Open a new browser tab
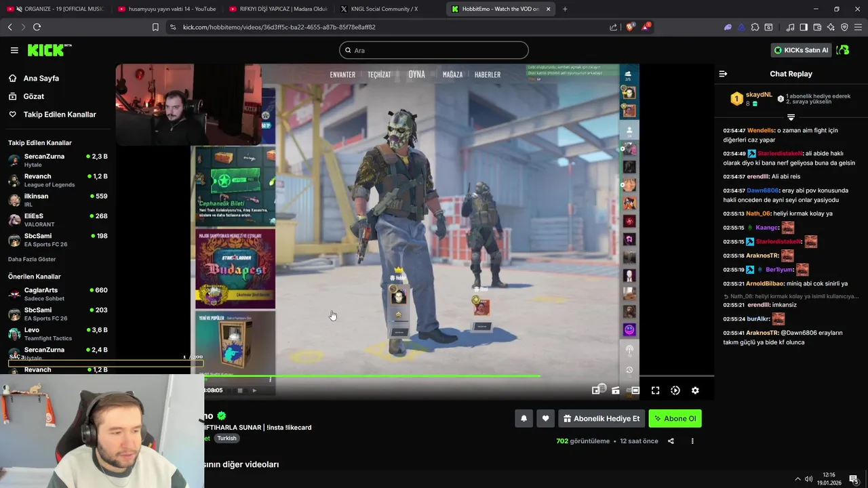Image resolution: width=868 pixels, height=488 pixels. coord(565,9)
